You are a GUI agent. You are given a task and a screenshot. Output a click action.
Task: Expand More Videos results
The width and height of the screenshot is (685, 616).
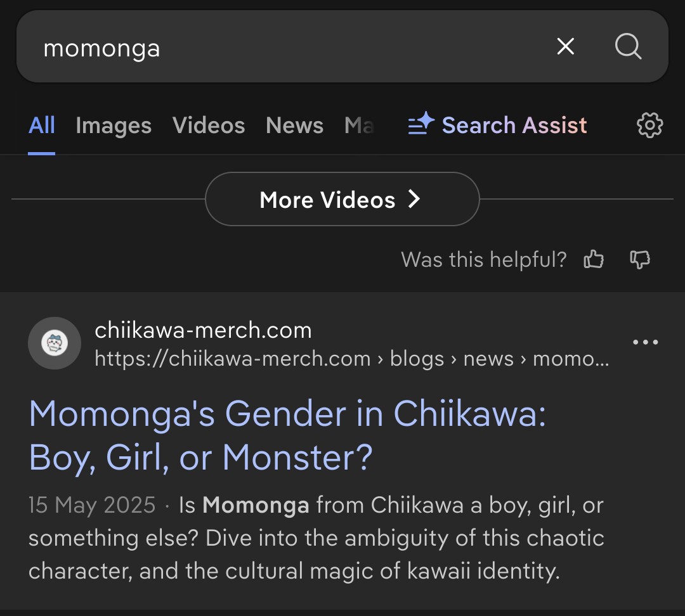point(342,200)
